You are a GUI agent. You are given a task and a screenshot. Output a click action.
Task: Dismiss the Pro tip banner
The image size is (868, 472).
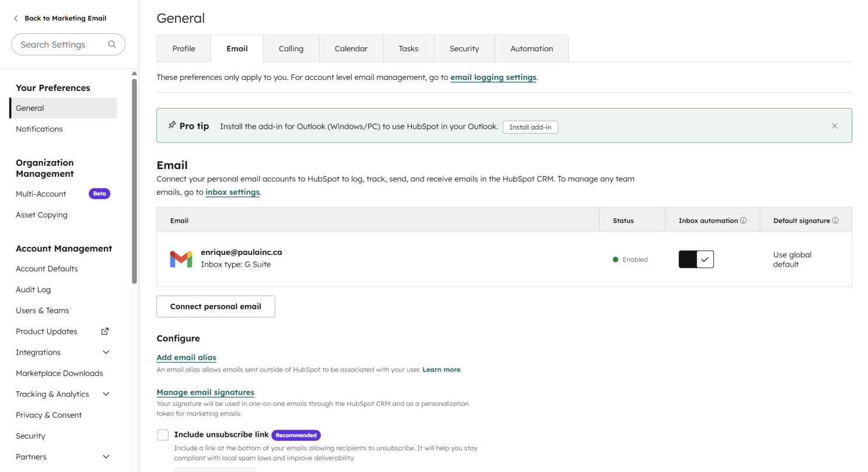pyautogui.click(x=834, y=125)
